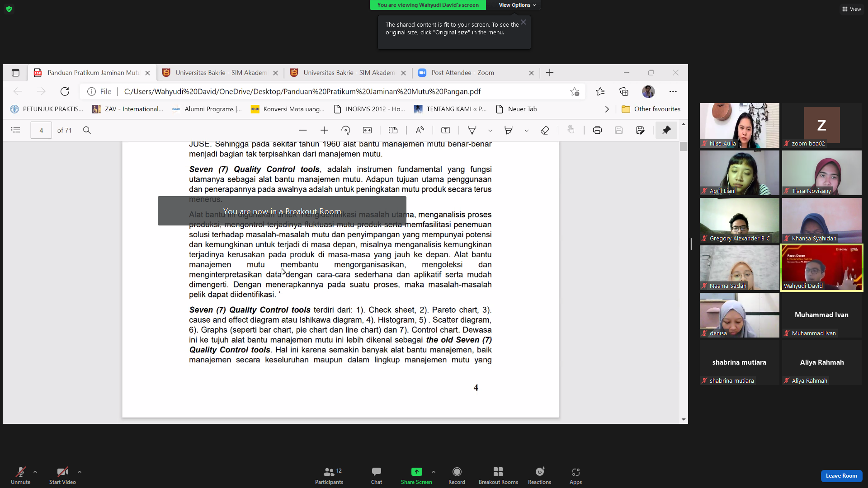The width and height of the screenshot is (868, 488).
Task: Open the View layout menu at top right
Action: tap(852, 9)
